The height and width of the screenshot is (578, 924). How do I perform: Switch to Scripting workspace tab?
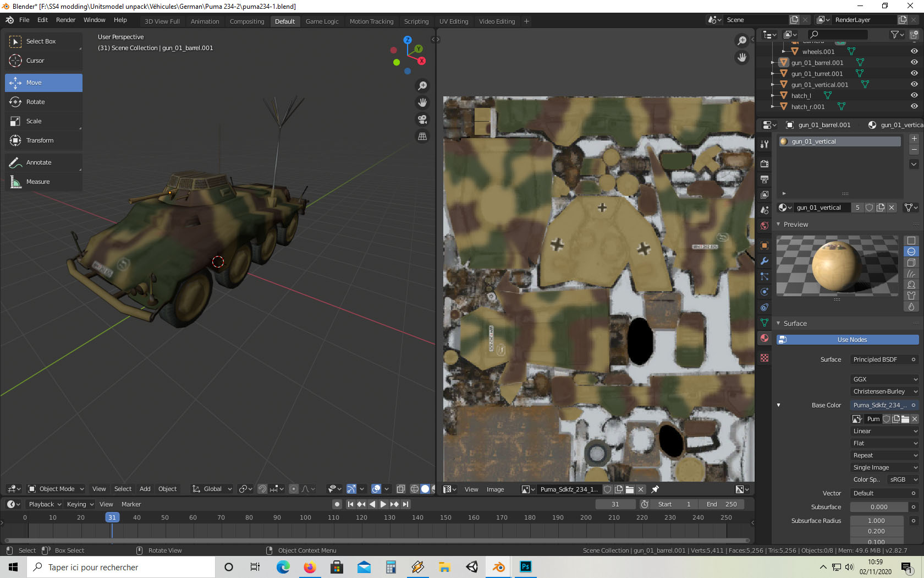[x=416, y=21]
